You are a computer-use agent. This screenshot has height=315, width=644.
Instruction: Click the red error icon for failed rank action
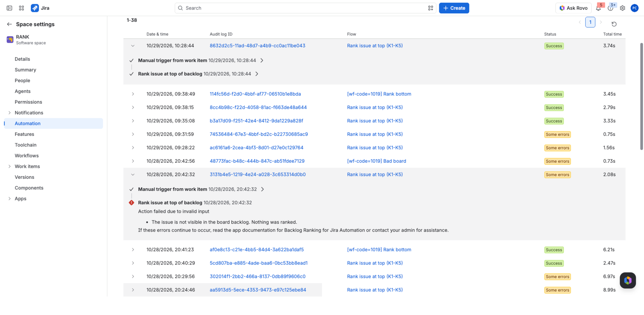point(131,203)
